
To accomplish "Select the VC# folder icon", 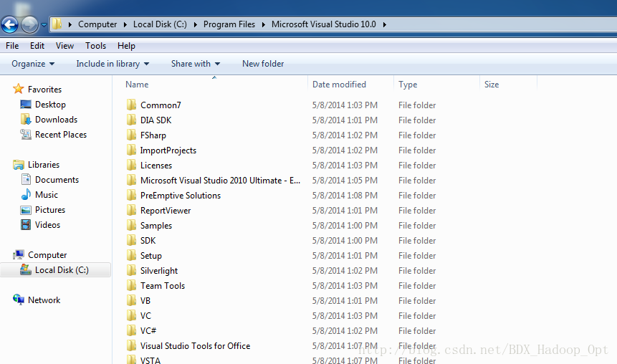I will (131, 330).
